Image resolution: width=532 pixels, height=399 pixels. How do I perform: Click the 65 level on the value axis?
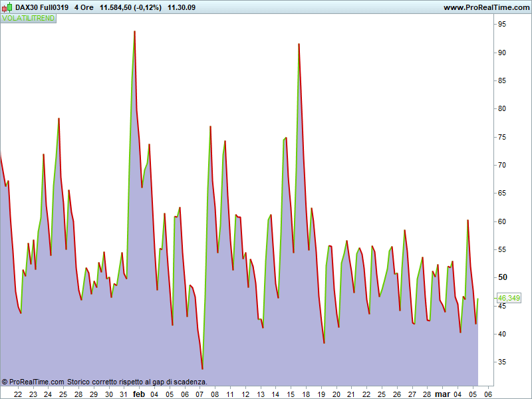(x=502, y=193)
